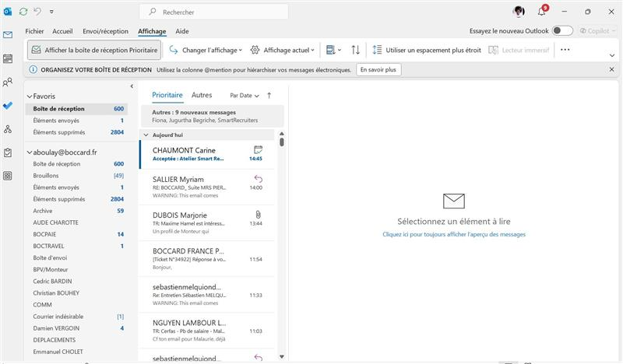Open the account profile picture
This screenshot has height=364, width=623.
[519, 12]
